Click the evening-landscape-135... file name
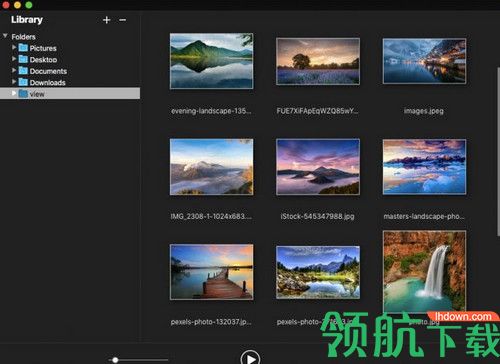The height and width of the screenshot is (364, 500). (211, 111)
